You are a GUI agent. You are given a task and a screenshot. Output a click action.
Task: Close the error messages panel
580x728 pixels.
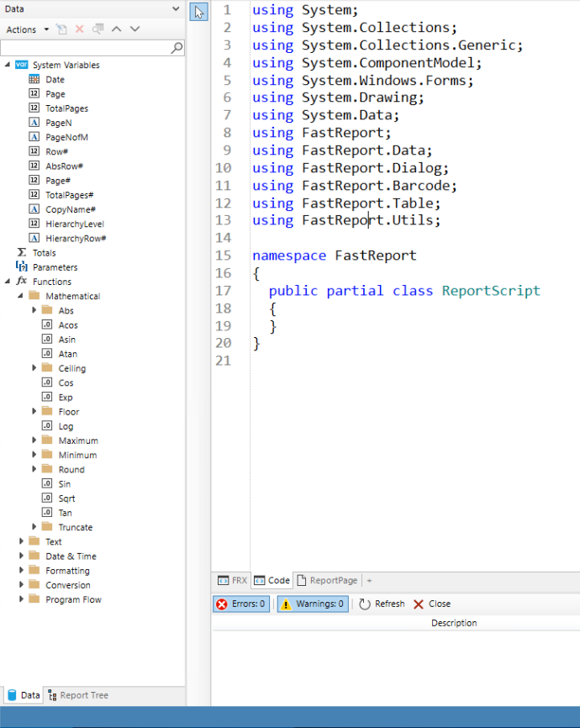[431, 604]
